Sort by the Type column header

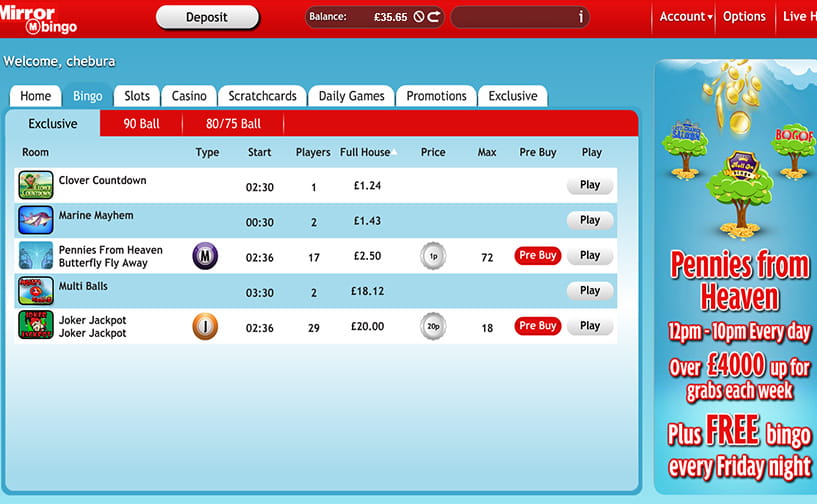point(207,152)
